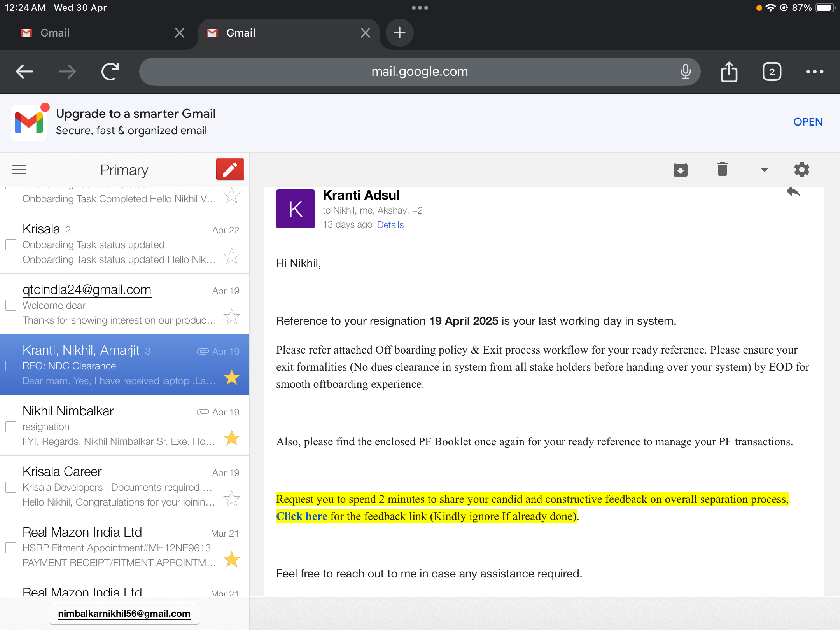
Task: Open Gmail settings gear icon
Action: point(801,170)
